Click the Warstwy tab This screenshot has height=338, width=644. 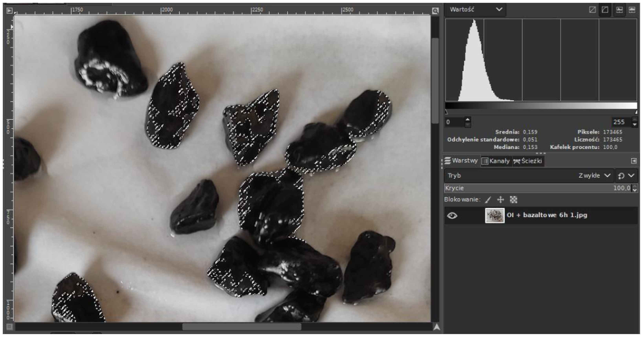click(462, 161)
